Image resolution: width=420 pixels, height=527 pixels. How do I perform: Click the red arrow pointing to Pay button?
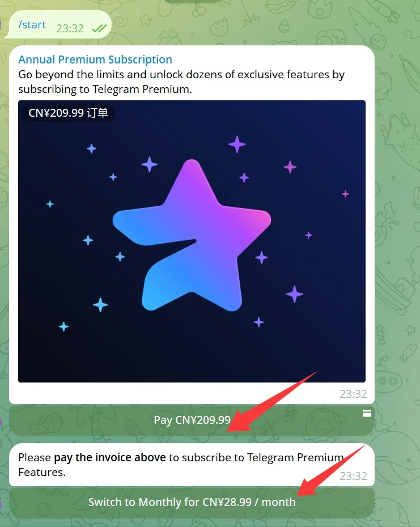click(x=273, y=401)
